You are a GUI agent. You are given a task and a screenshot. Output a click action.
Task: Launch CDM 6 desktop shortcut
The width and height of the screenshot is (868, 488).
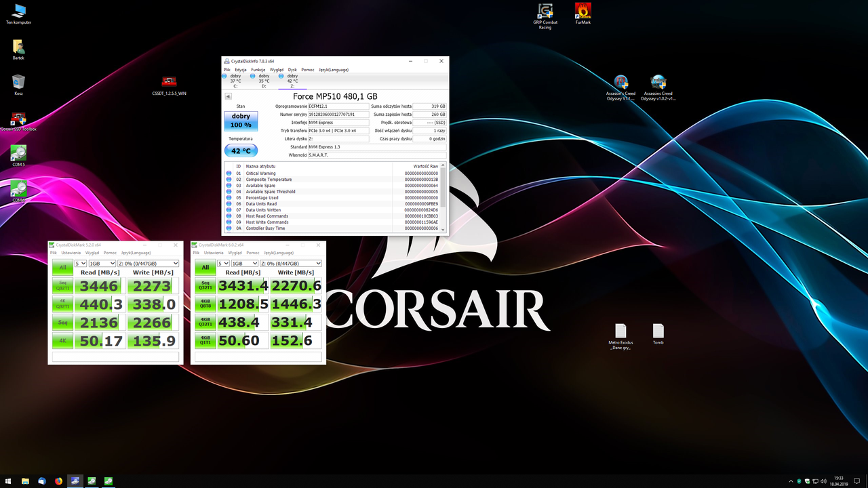(18, 192)
